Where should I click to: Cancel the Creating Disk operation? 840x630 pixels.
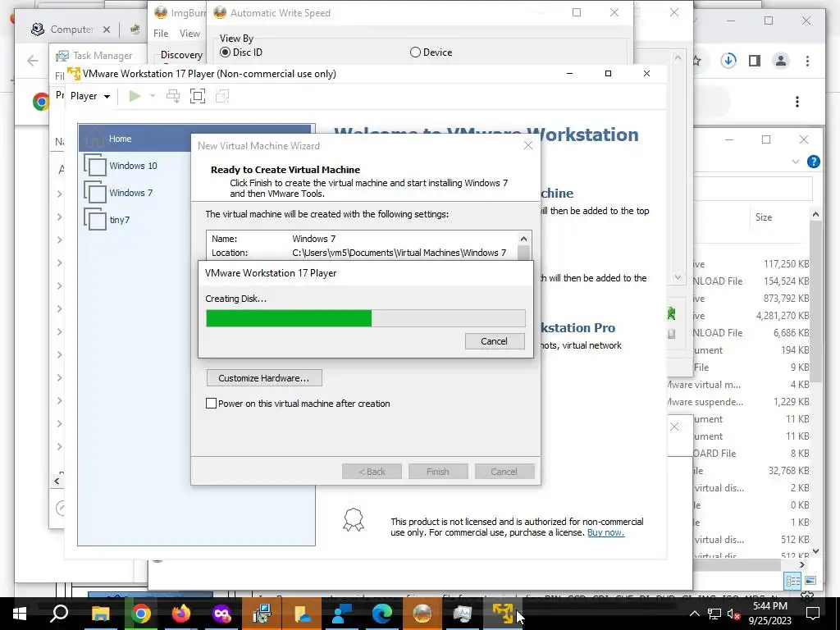494,341
